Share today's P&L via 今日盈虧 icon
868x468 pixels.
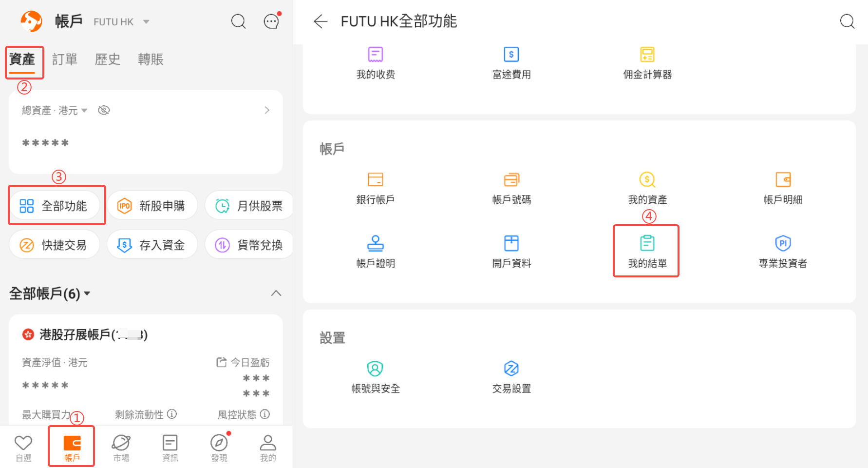click(x=222, y=362)
